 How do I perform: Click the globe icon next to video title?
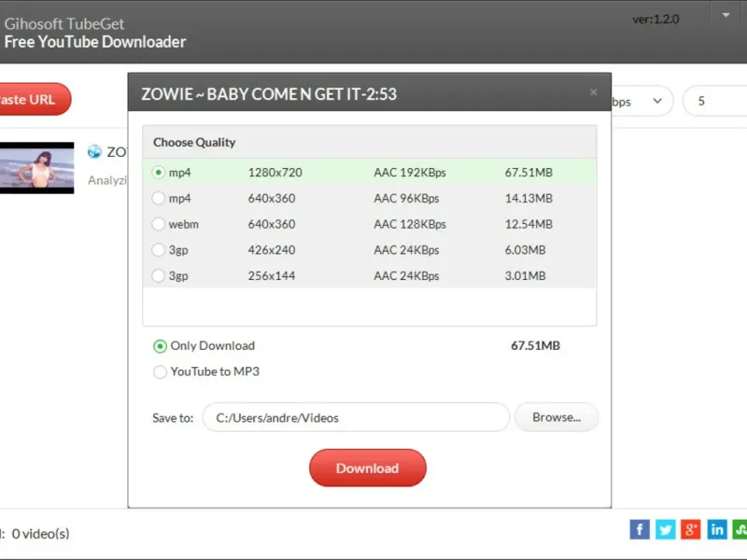94,151
